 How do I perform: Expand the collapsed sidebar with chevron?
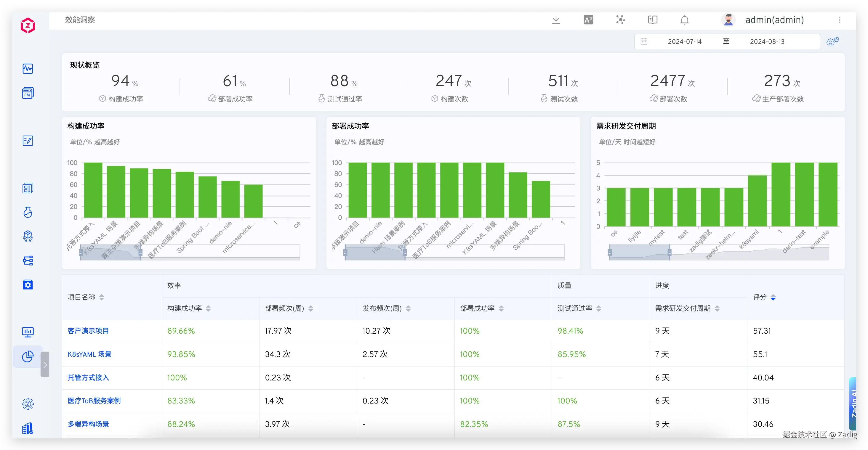point(45,364)
